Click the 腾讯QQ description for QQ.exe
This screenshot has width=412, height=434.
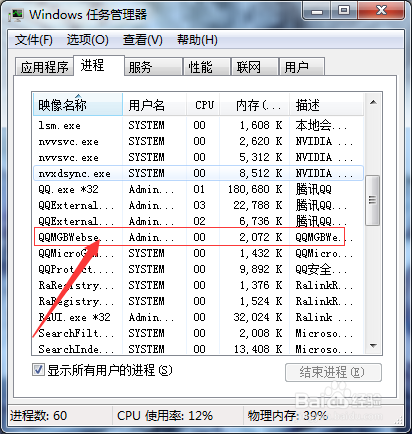[x=313, y=189]
